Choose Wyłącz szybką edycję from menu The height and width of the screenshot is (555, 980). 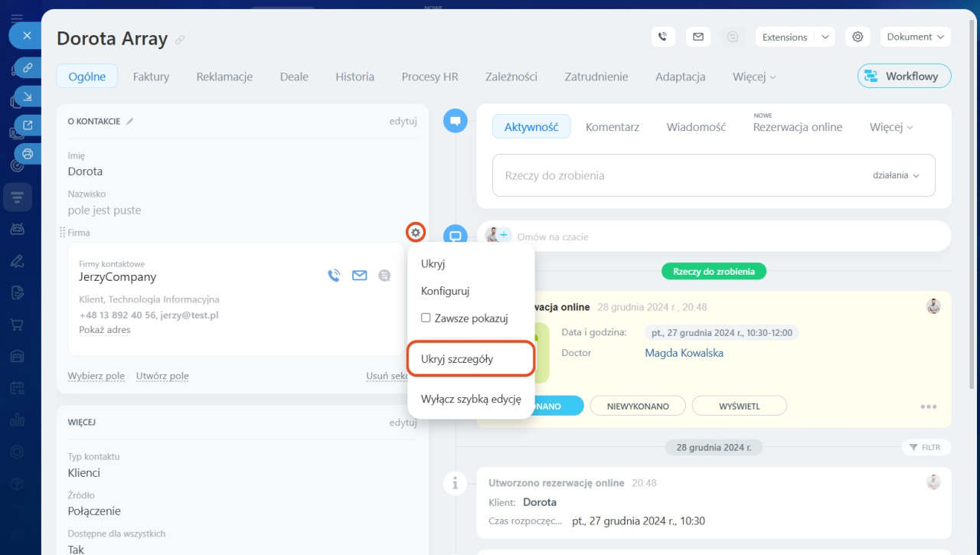[471, 399]
